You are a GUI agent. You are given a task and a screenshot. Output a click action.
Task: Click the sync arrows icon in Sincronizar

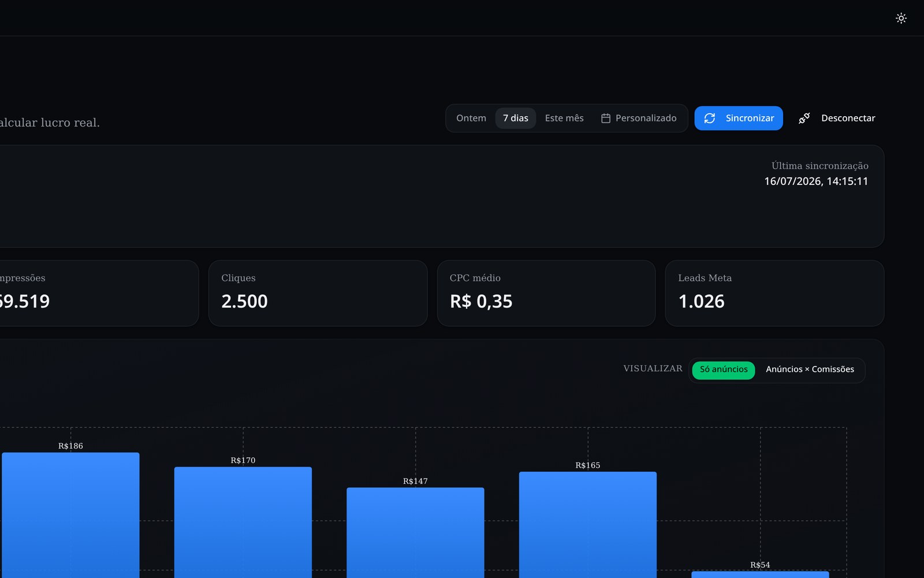point(710,118)
